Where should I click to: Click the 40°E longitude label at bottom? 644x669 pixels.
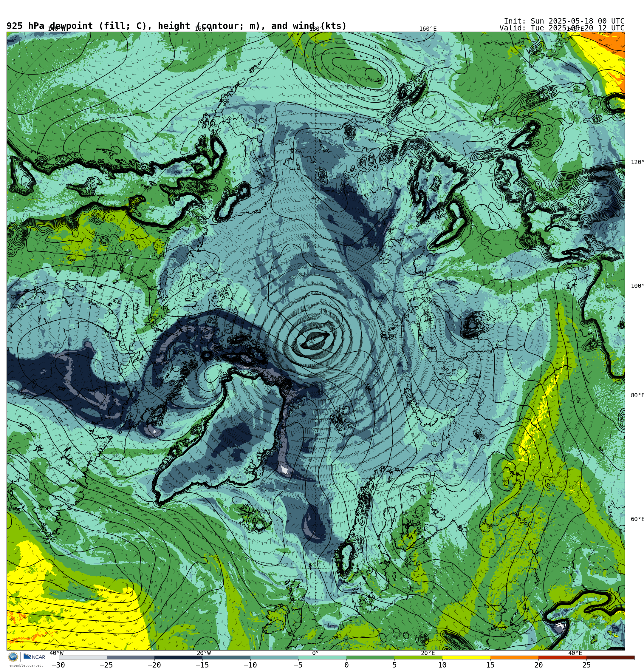click(575, 653)
